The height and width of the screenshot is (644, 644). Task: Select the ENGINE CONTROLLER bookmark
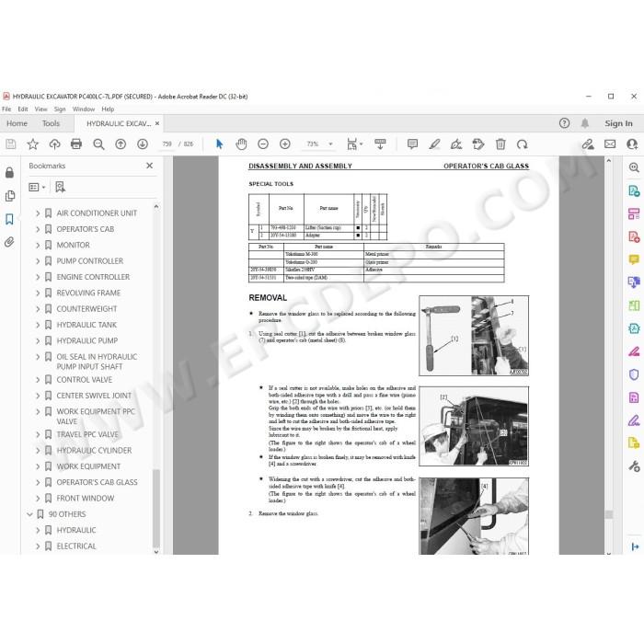click(x=93, y=277)
